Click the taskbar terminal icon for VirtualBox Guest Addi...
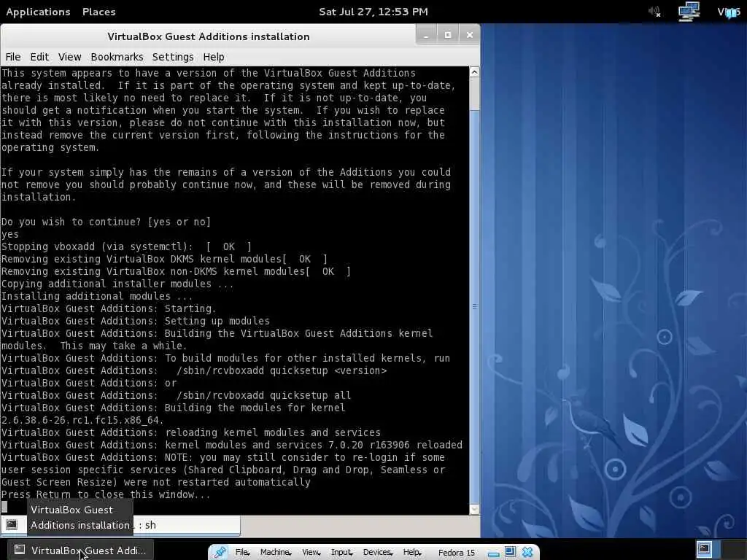Image resolution: width=747 pixels, height=560 pixels. click(x=20, y=550)
